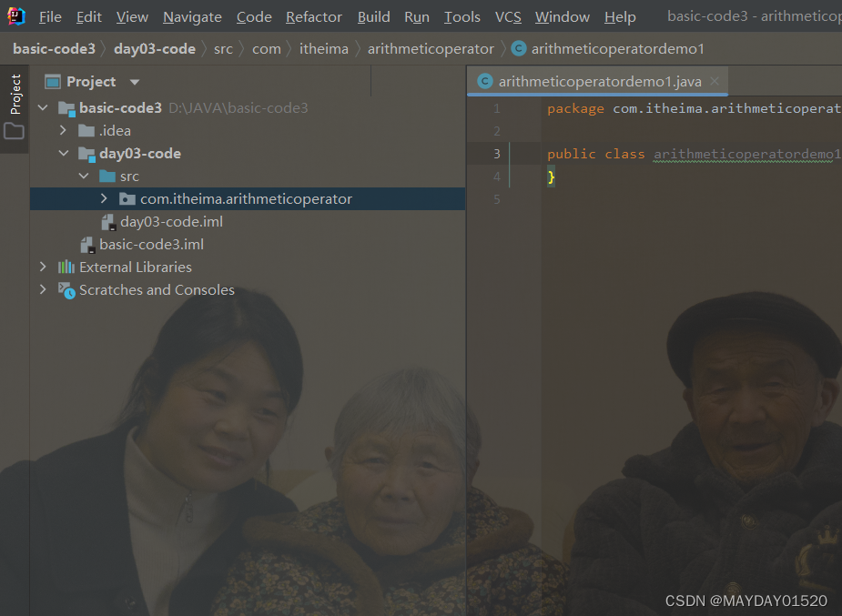This screenshot has width=842, height=616.
Task: Click the package icon for com.itheima.arithmeticoperator
Action: [127, 199]
